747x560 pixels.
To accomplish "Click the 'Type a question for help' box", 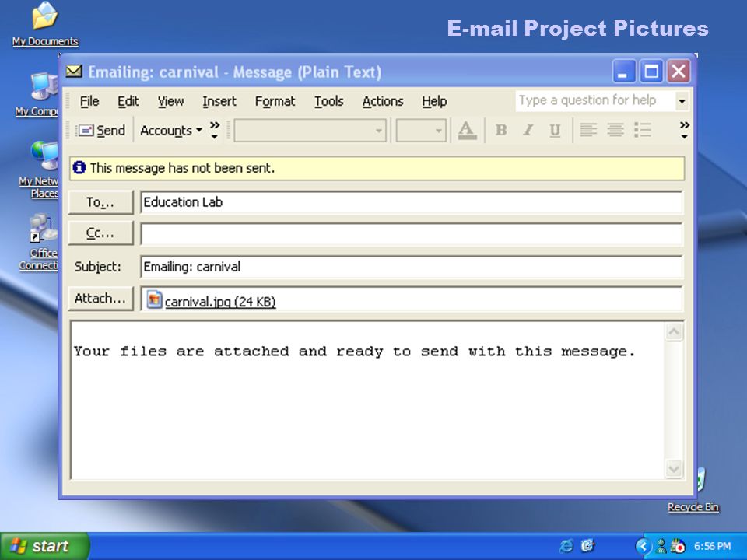I will coord(595,100).
